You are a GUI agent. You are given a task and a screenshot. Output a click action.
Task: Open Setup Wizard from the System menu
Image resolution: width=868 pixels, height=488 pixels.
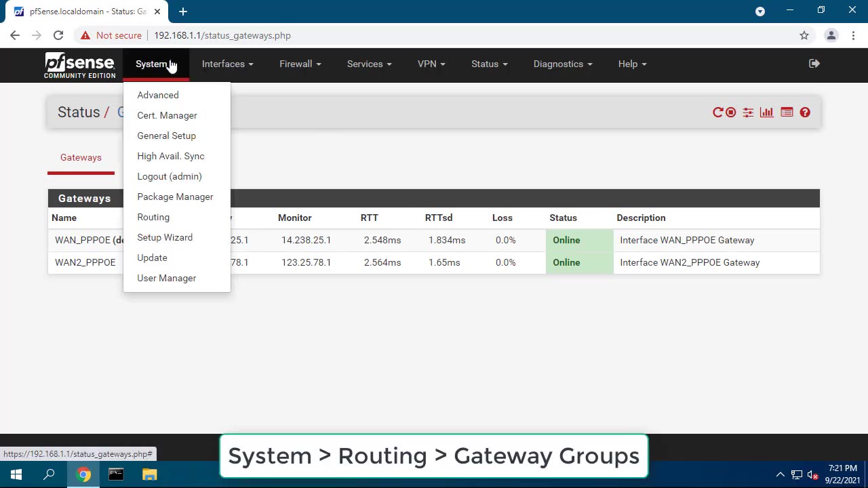[x=165, y=237]
